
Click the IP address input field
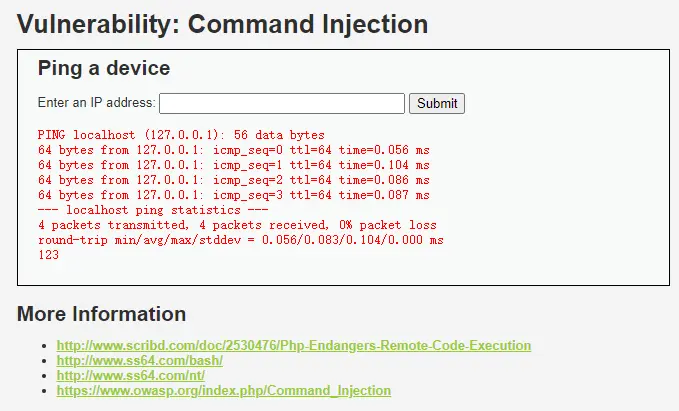(282, 104)
